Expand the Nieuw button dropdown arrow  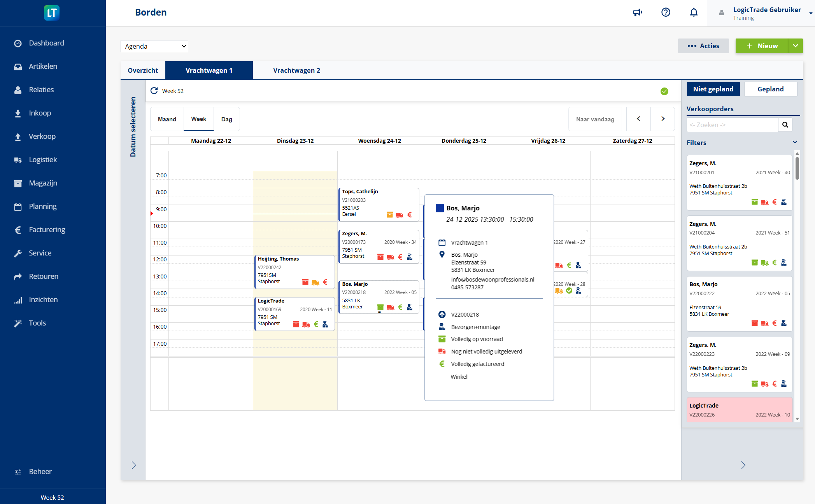(x=795, y=46)
